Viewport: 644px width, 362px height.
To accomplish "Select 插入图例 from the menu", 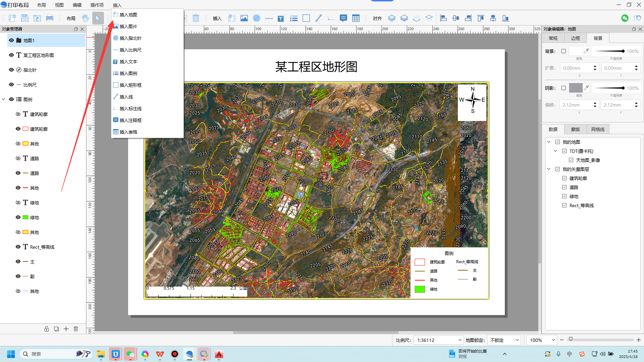I will tap(128, 73).
